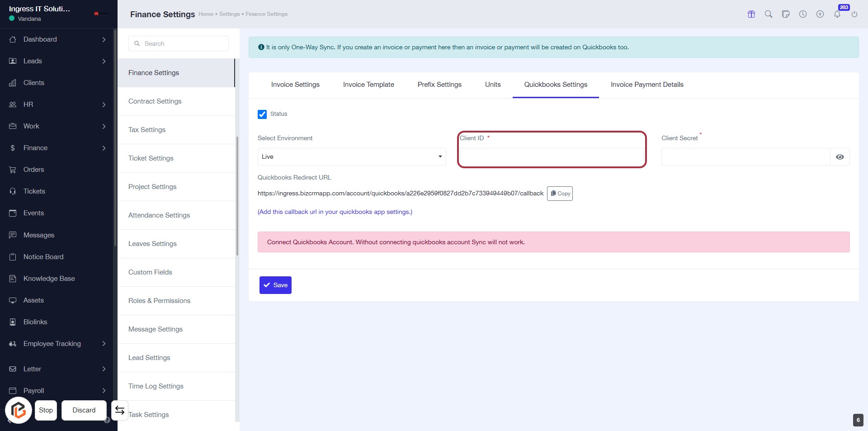The image size is (868, 431).
Task: Click the power logout icon
Action: click(854, 14)
